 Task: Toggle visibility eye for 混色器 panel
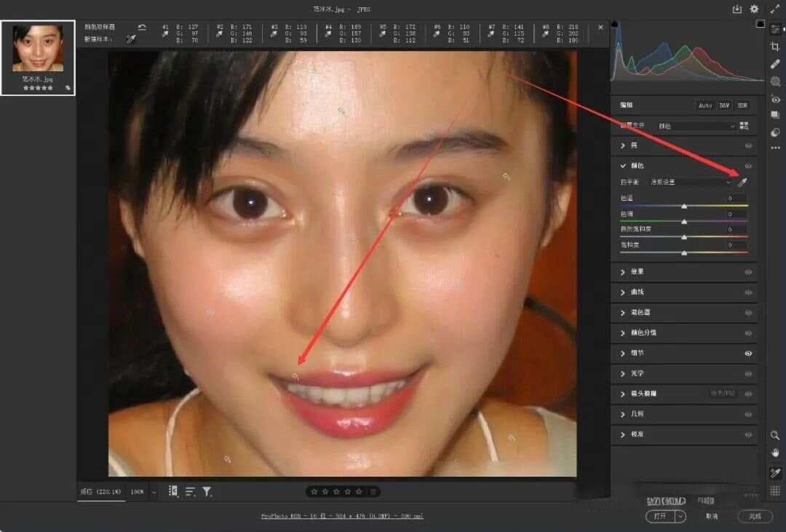point(748,313)
